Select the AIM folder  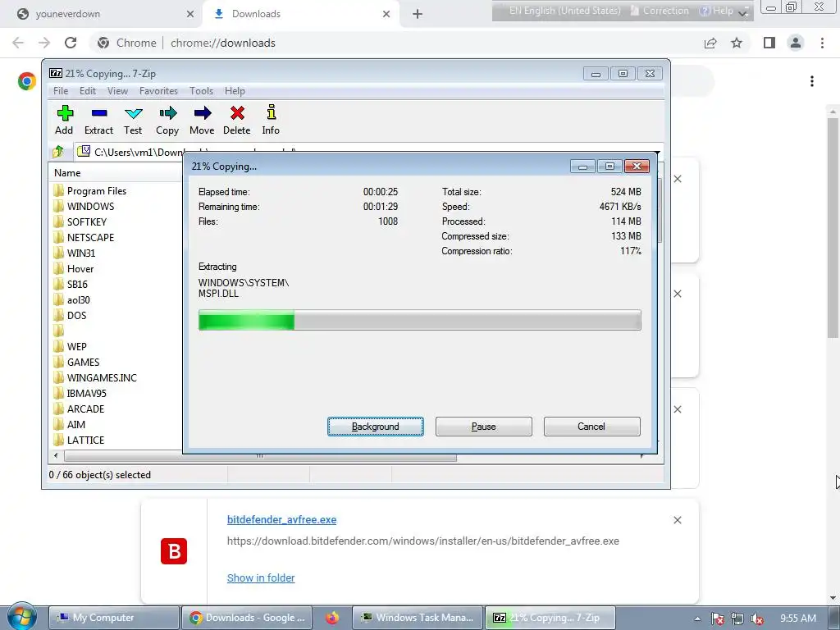point(70,424)
